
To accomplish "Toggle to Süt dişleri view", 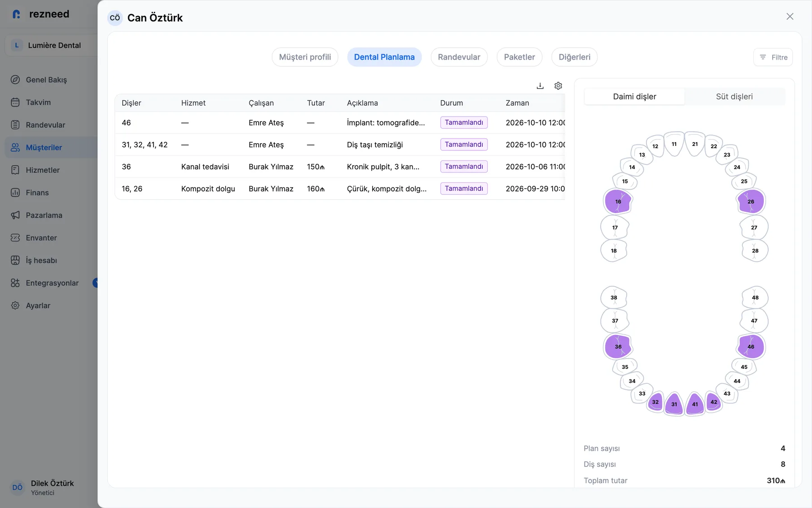I will (x=734, y=97).
